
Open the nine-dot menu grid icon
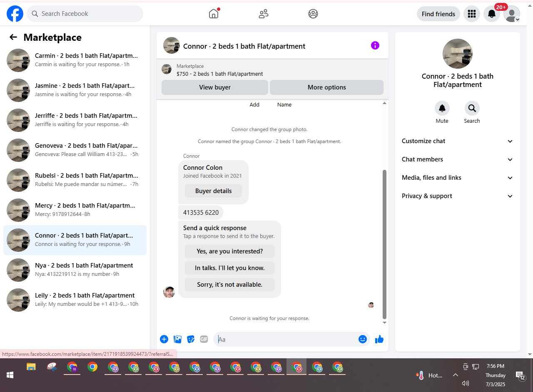click(x=472, y=14)
